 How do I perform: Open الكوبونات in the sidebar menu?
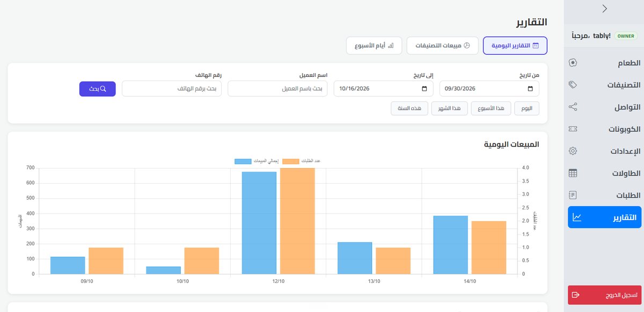click(x=604, y=129)
